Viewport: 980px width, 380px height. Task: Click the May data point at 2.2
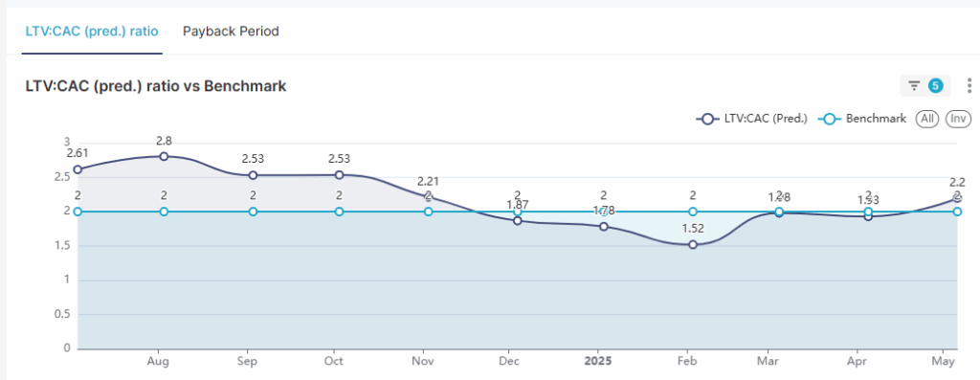pos(957,198)
